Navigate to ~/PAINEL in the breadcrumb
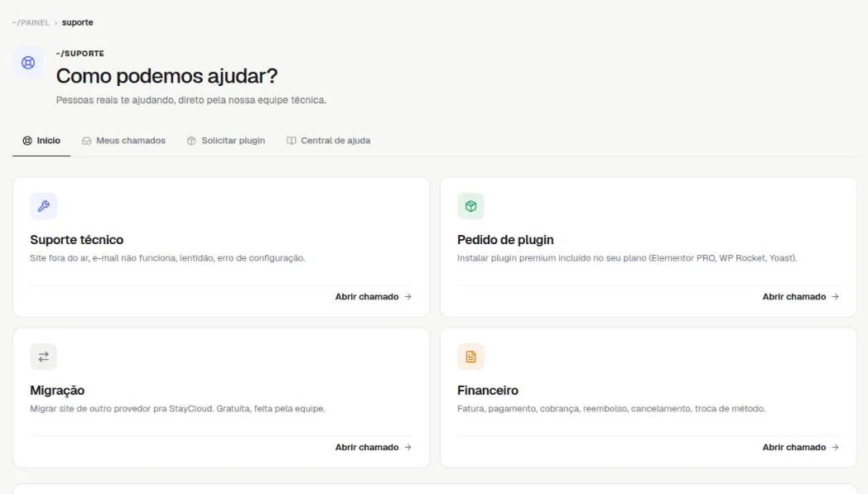Viewport: 868px width, 494px height. pos(31,22)
